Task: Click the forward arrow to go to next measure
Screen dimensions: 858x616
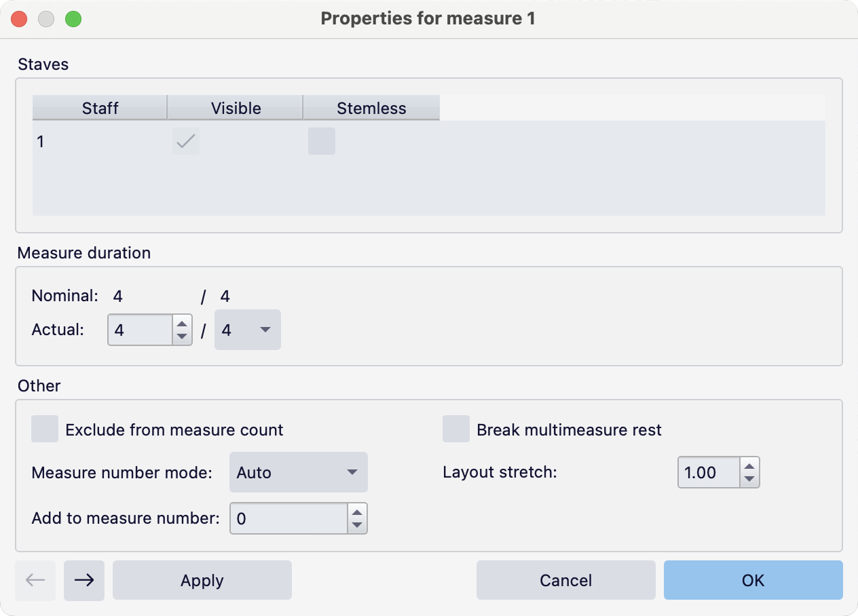Action: point(84,581)
